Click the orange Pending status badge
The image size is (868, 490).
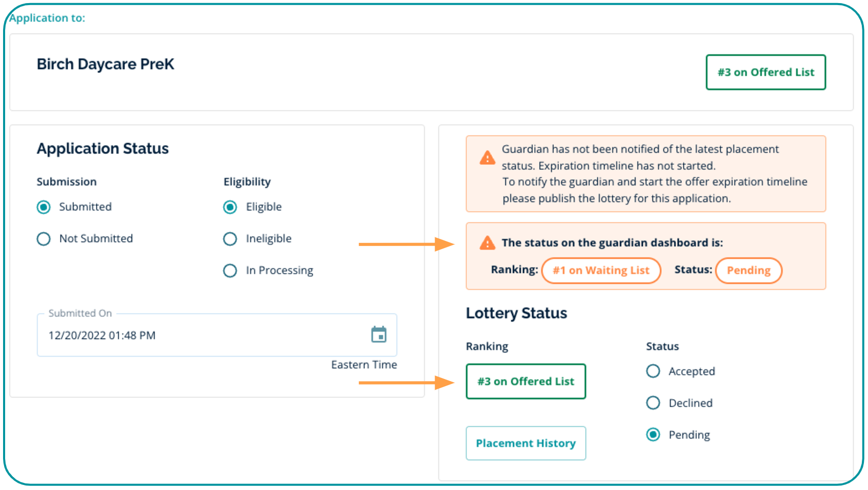(748, 271)
